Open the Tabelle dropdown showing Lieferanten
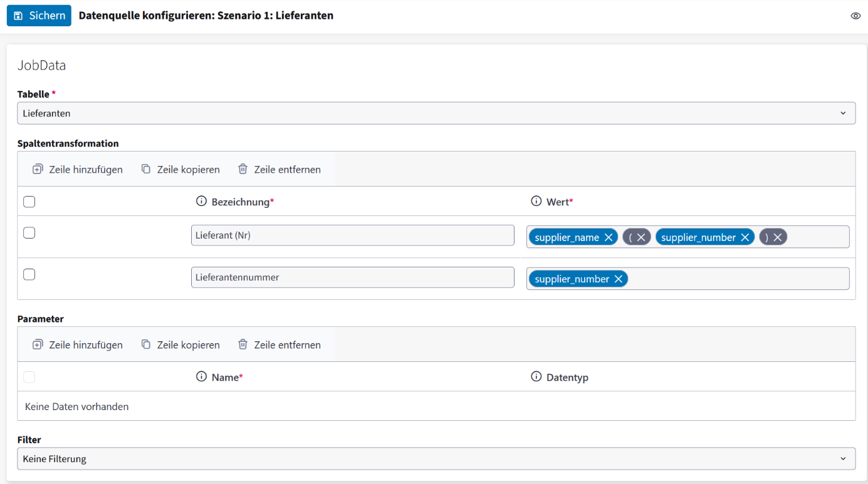The width and height of the screenshot is (868, 484). [x=436, y=113]
